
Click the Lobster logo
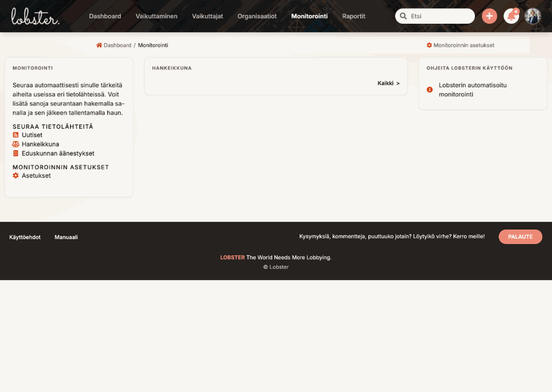[x=35, y=16]
